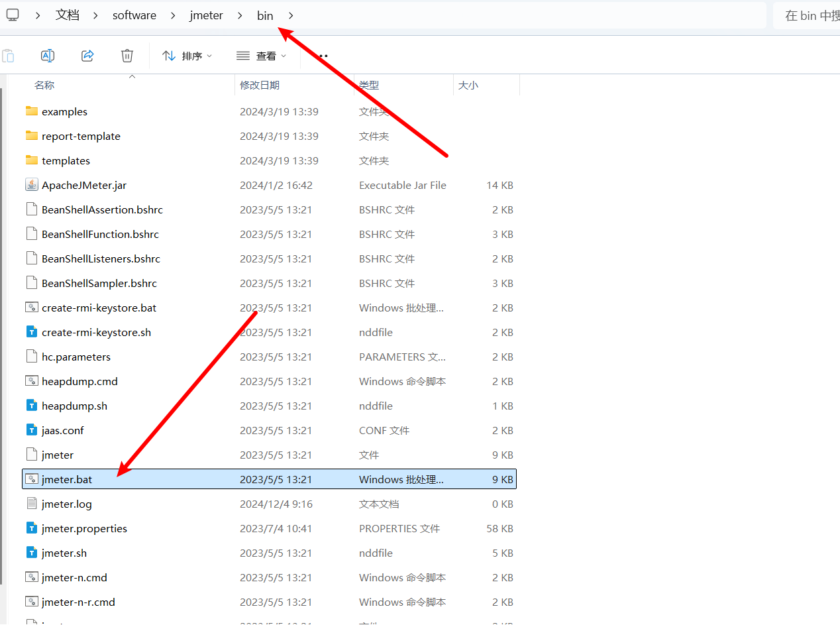Click the 14 KB size cell
Image resolution: width=840 pixels, height=627 pixels.
[499, 185]
